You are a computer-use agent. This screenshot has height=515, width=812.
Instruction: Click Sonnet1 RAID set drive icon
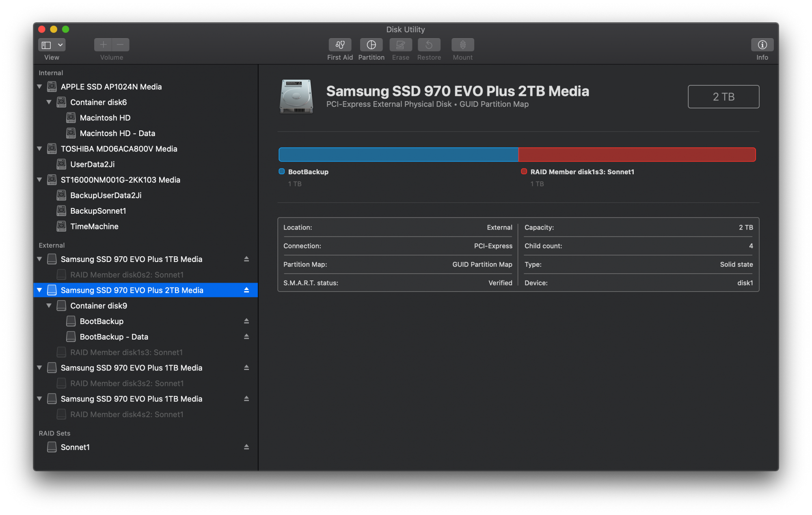(52, 447)
